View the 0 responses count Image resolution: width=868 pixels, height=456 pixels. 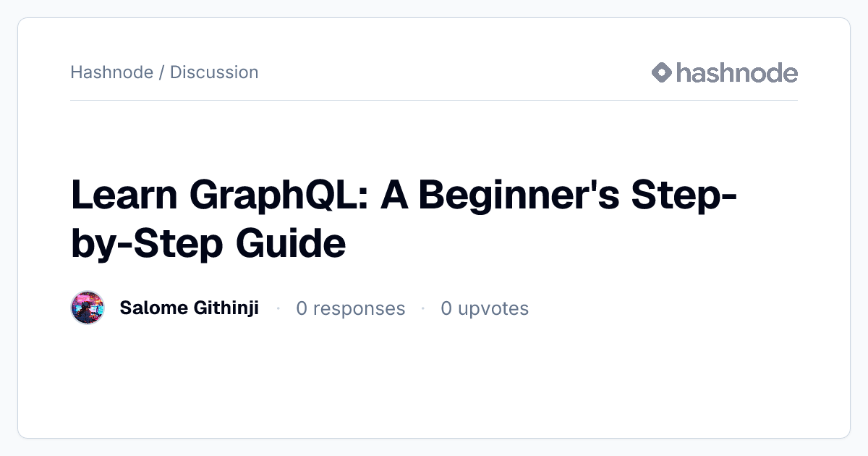click(351, 308)
